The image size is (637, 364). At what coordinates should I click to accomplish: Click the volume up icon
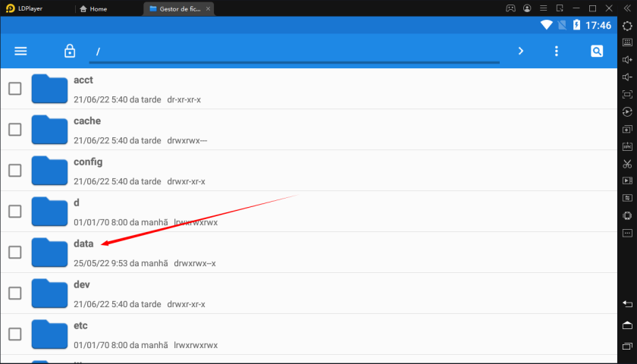pos(627,60)
